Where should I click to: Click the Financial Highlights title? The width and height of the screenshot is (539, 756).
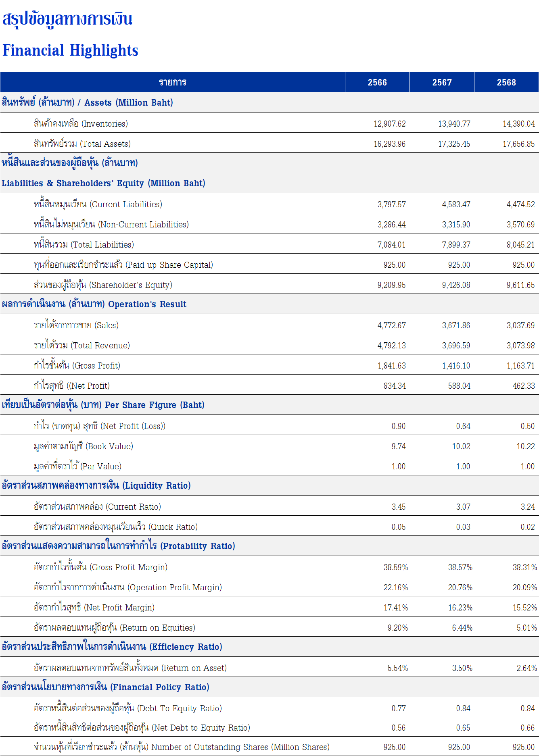[70, 50]
